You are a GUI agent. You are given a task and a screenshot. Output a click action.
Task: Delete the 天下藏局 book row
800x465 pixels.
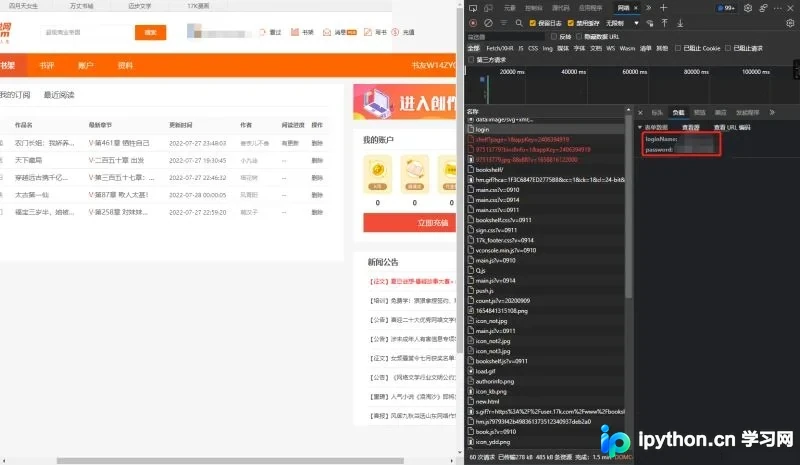(x=317, y=161)
